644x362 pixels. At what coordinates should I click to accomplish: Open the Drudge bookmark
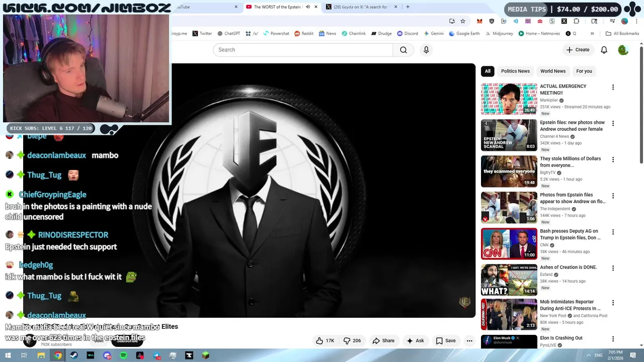[x=381, y=34]
